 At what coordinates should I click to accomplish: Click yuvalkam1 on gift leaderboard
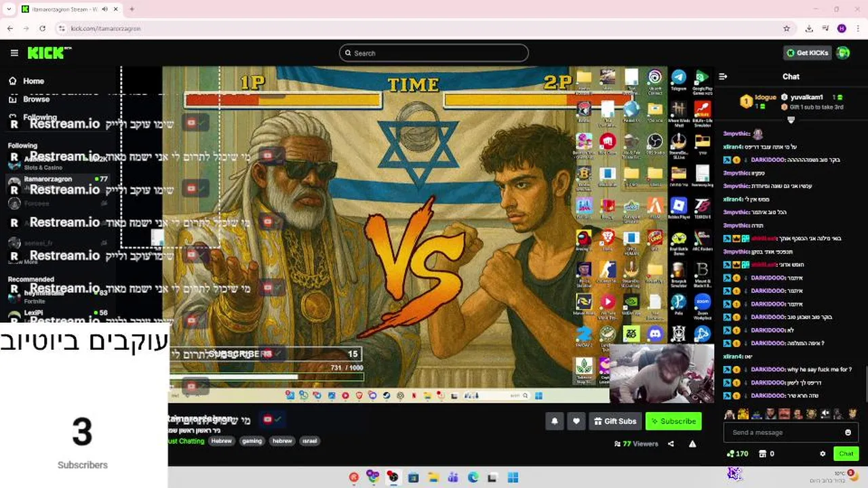pyautogui.click(x=806, y=98)
